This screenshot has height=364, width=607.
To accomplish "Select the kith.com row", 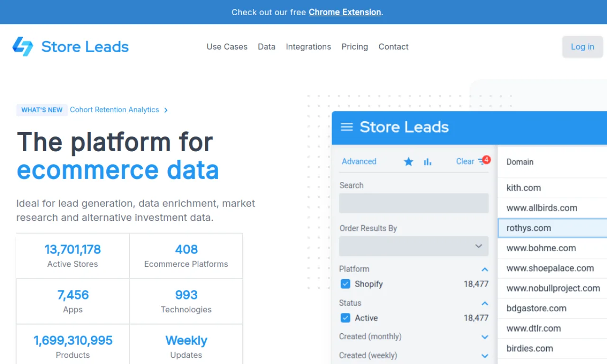I will [552, 188].
